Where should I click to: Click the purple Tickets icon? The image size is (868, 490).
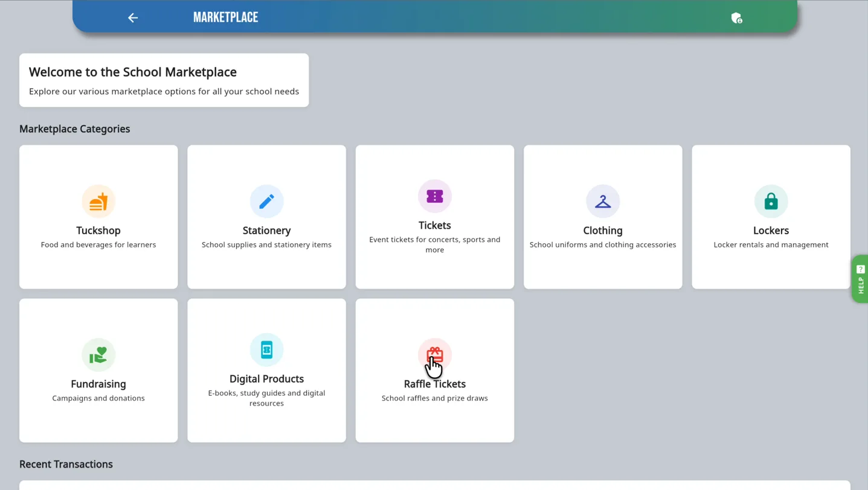click(435, 196)
